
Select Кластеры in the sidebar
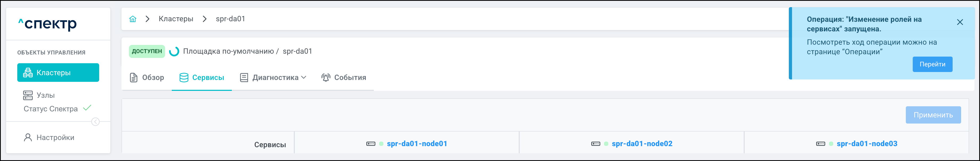[x=58, y=73]
